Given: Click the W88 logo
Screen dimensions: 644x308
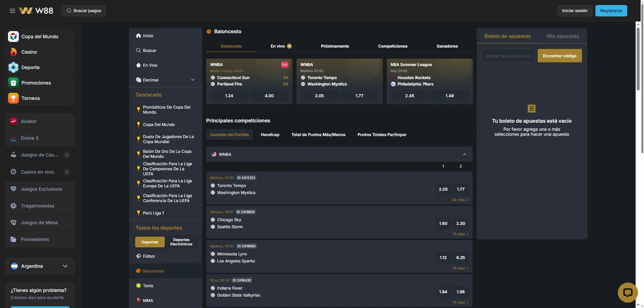Looking at the screenshot, I should click(x=36, y=11).
